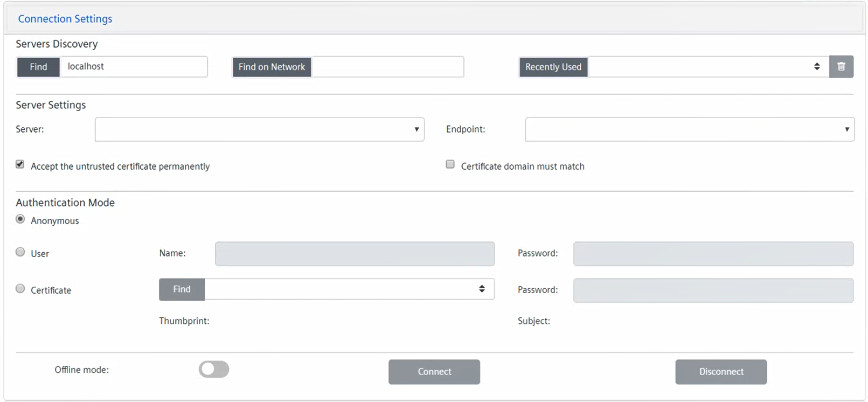Select Certificate authentication mode
868x402 pixels.
[20, 289]
